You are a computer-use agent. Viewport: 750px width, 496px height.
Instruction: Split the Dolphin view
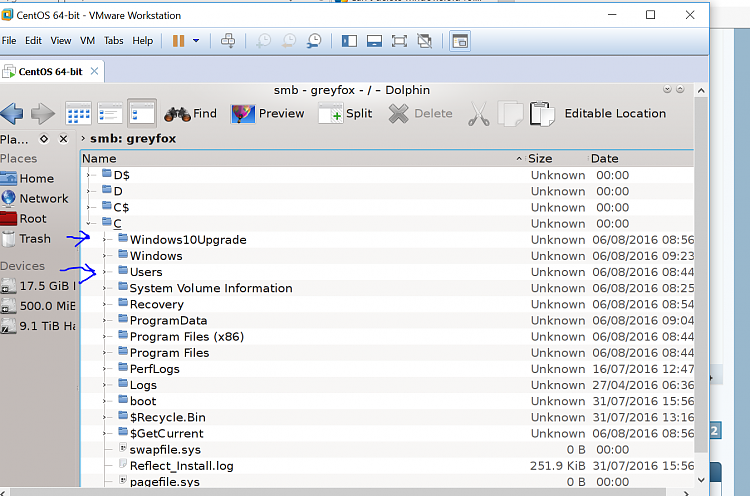click(x=345, y=113)
